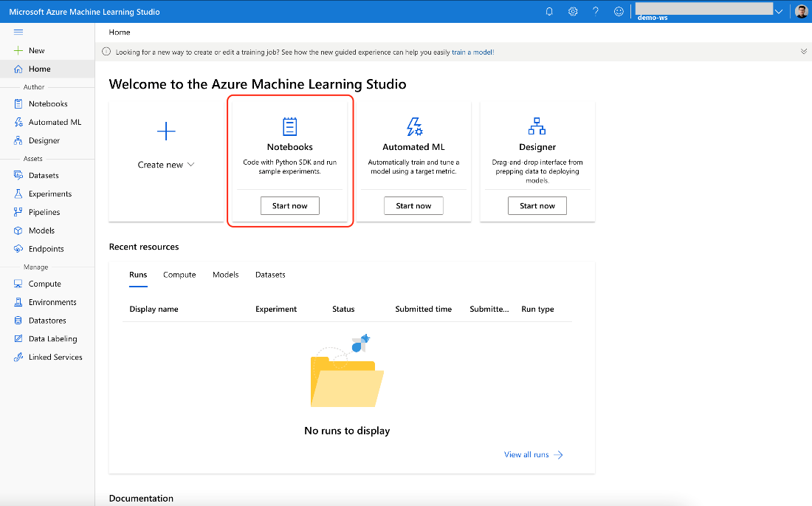
Task: Open Datastores in the sidebar
Action: pyautogui.click(x=48, y=321)
